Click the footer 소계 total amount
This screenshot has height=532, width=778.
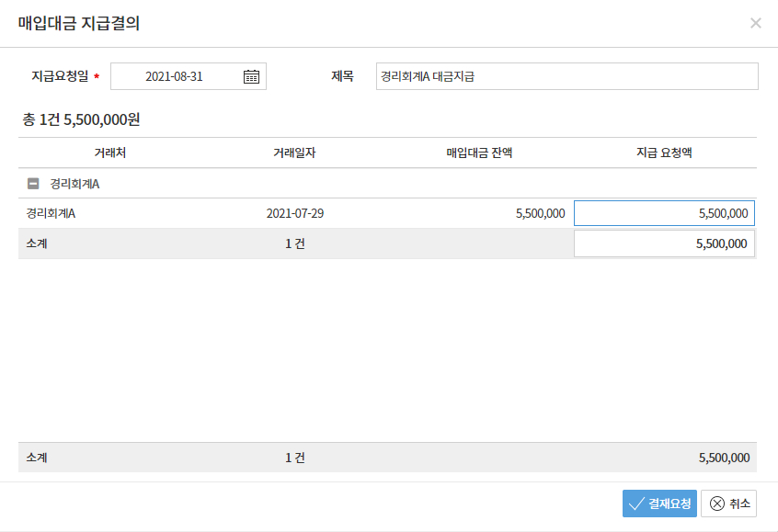(x=723, y=458)
